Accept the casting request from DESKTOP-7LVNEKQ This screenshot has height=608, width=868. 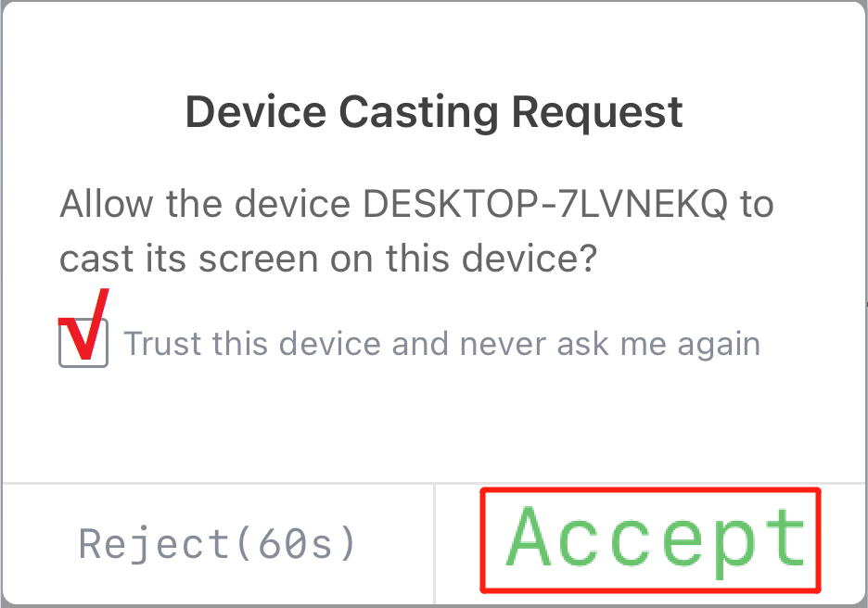tap(652, 541)
